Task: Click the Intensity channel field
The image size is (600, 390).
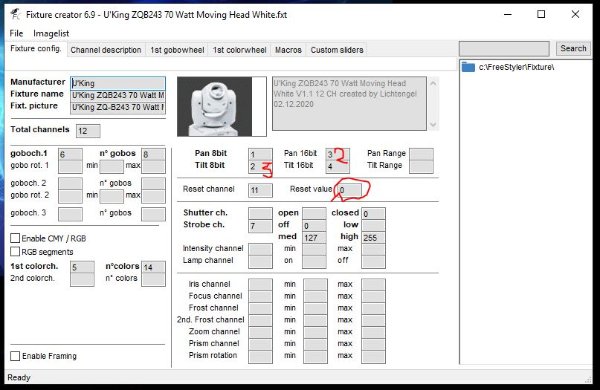Action: pyautogui.click(x=260, y=250)
